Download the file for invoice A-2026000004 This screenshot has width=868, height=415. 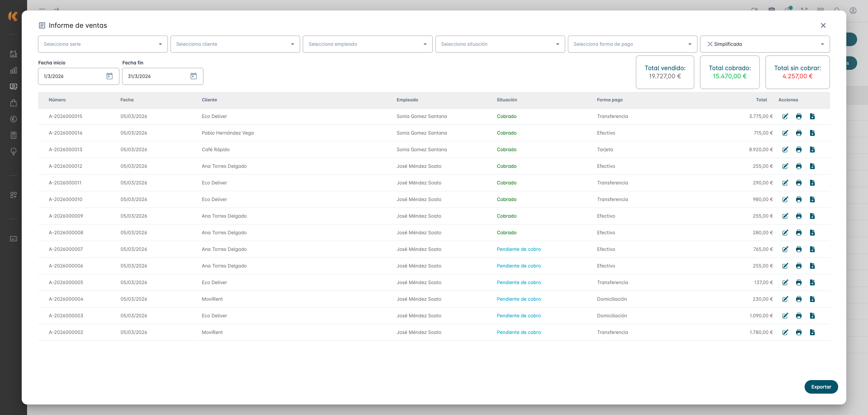812,299
